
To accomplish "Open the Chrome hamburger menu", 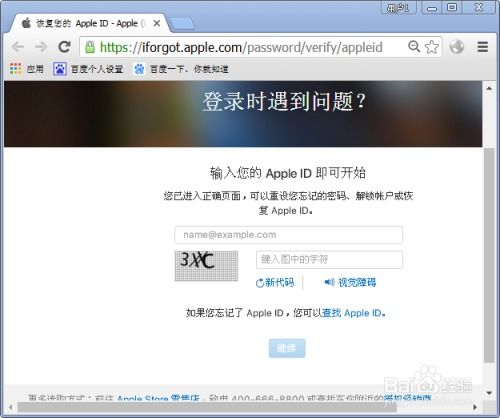I will pyautogui.click(x=482, y=47).
